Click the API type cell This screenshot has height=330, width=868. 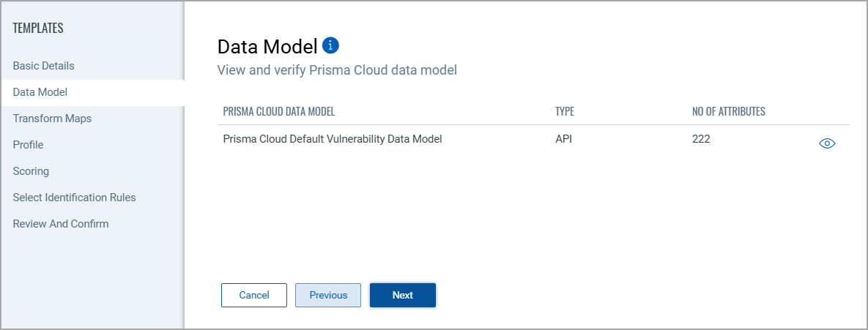click(x=563, y=138)
